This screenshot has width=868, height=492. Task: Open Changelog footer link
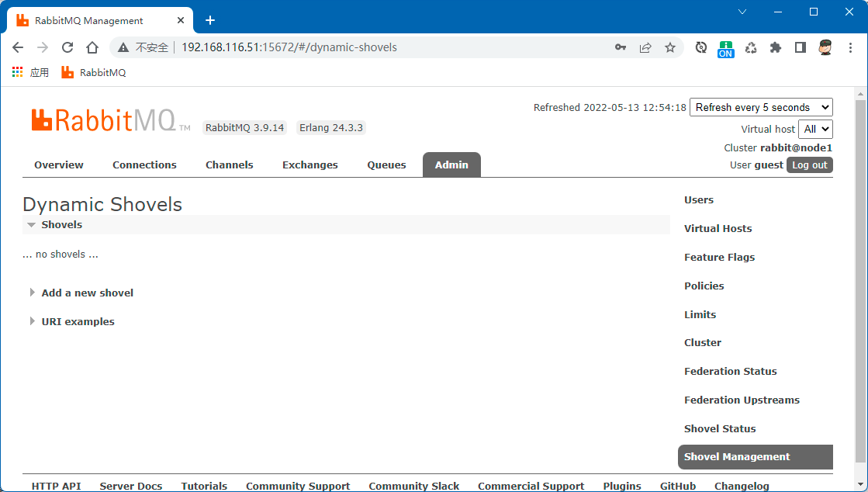click(742, 486)
